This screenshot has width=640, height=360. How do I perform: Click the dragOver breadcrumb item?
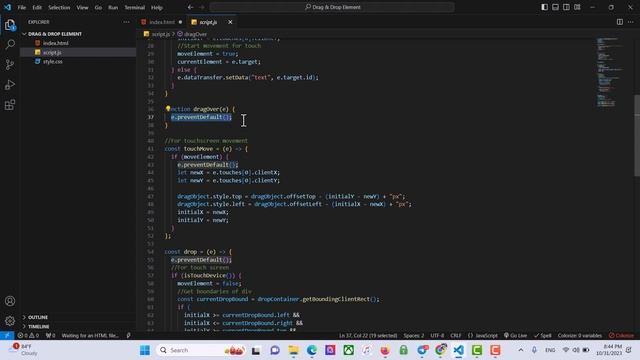coord(195,34)
